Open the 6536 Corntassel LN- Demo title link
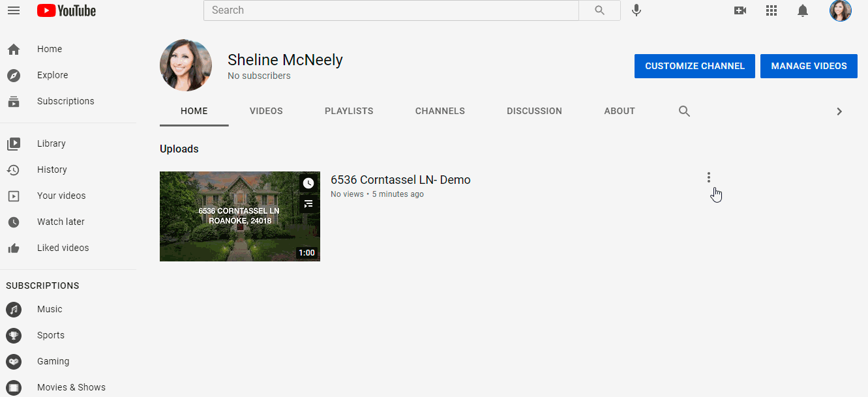The height and width of the screenshot is (397, 868). pyautogui.click(x=400, y=180)
